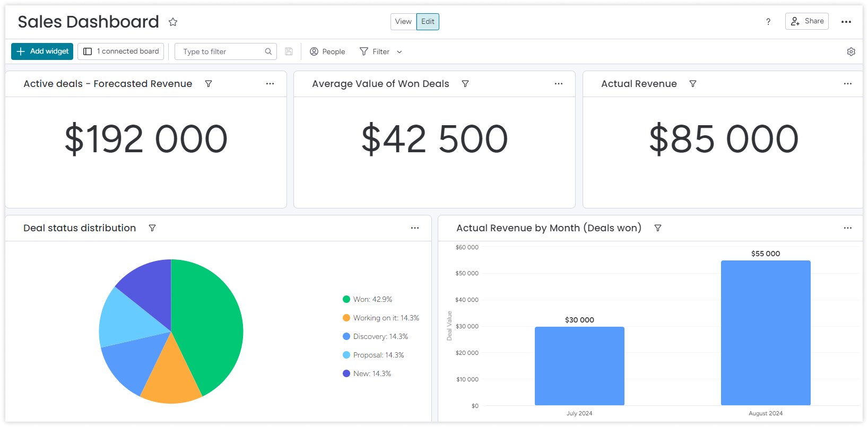Click the $55 000 bar label
Screen dimensions: 868x427
pos(766,254)
